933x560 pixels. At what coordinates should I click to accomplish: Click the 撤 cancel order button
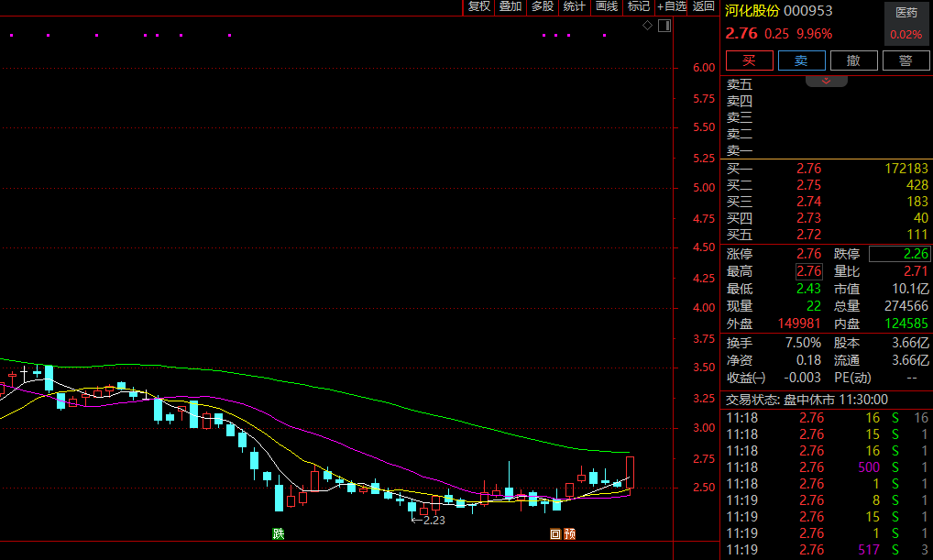tap(853, 60)
